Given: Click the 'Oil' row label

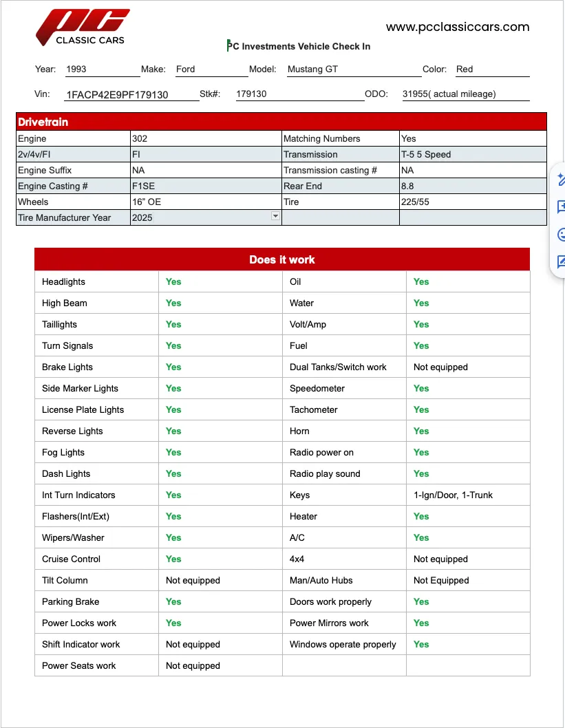Looking at the screenshot, I should coord(295,282).
